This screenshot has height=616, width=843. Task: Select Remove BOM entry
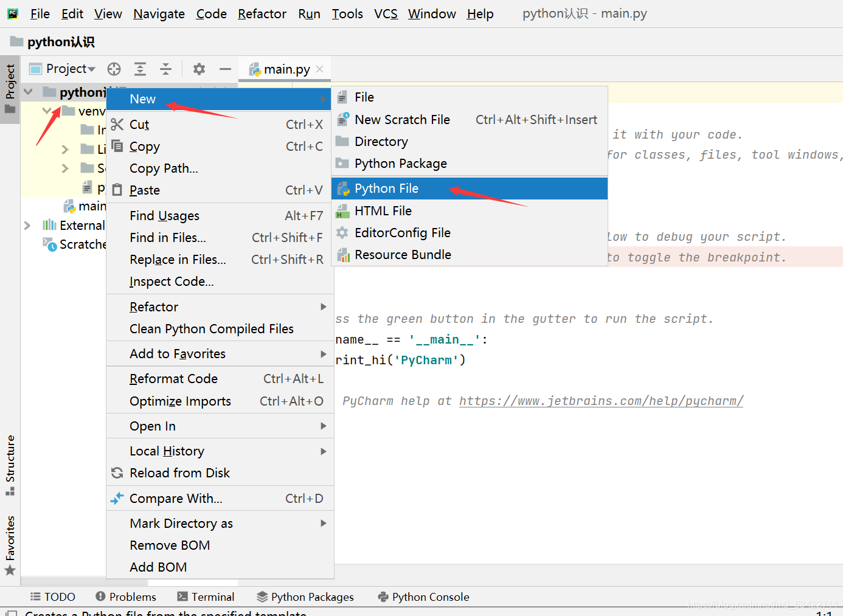[x=220, y=545]
